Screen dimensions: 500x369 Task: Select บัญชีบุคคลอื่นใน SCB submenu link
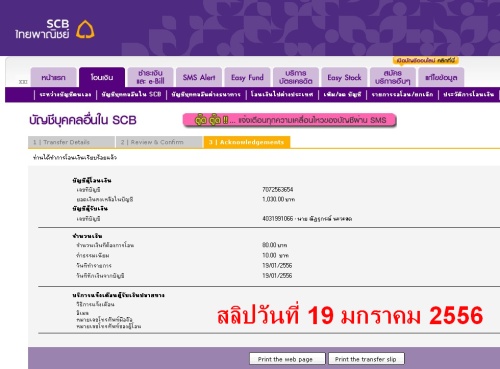pos(131,95)
